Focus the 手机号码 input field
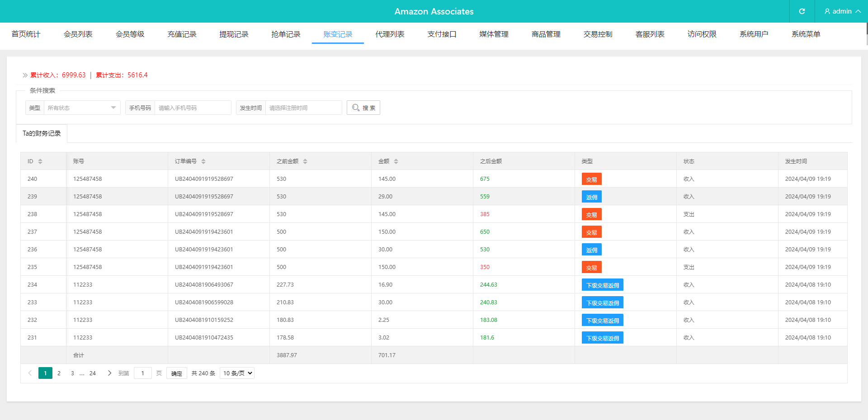 tap(193, 108)
